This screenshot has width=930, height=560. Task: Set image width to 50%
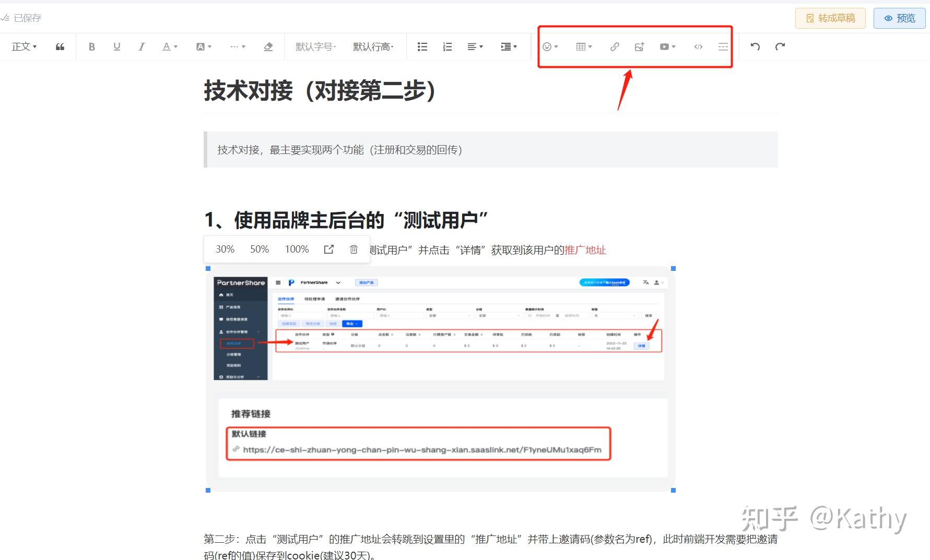(x=260, y=249)
